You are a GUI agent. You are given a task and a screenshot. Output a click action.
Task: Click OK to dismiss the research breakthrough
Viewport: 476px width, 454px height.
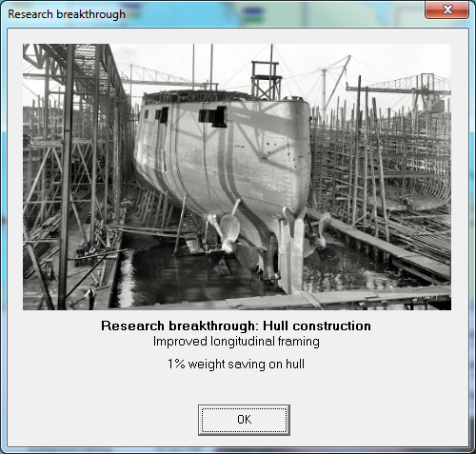[x=244, y=420]
